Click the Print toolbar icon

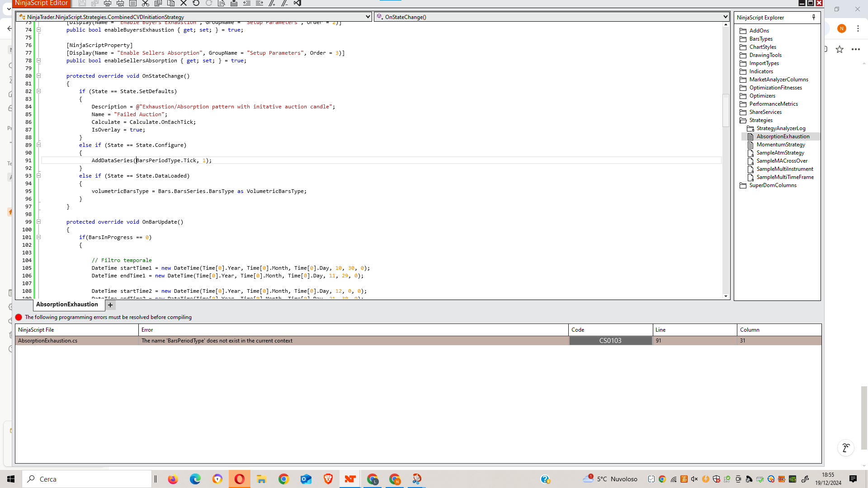108,3
